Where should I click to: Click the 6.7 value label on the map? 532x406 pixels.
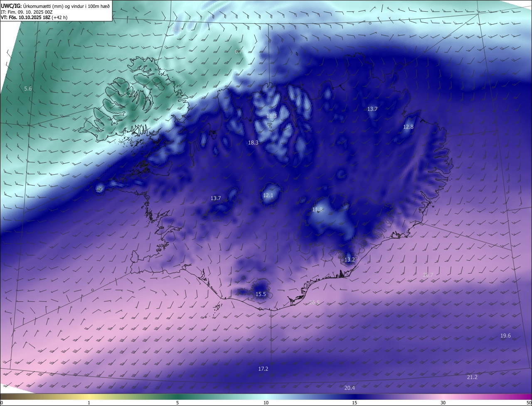point(239,52)
